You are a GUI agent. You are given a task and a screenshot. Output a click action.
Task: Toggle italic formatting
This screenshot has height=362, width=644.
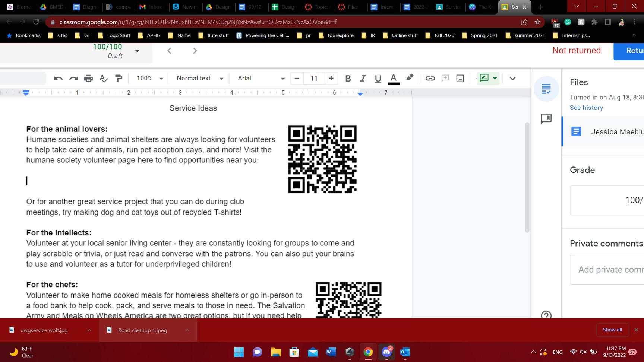[363, 78]
